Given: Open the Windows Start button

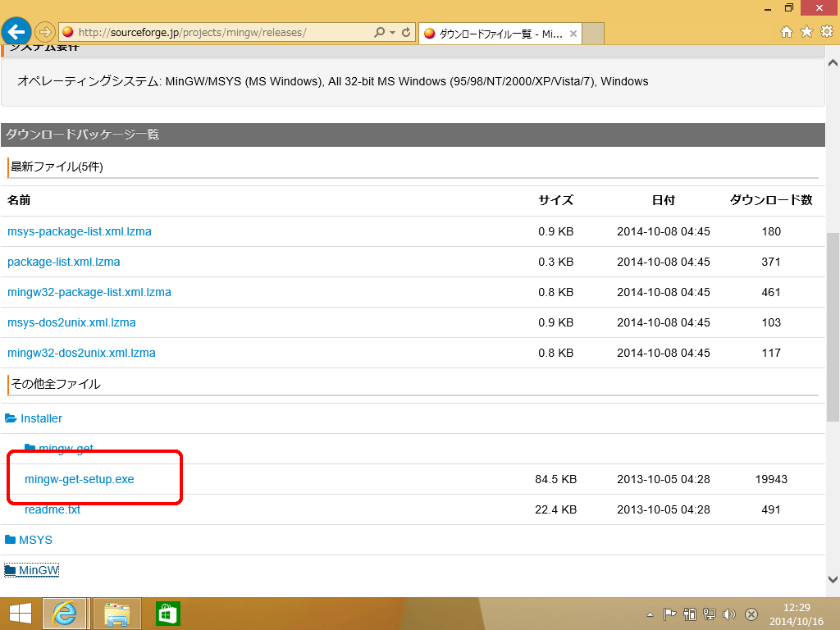Looking at the screenshot, I should click(21, 614).
